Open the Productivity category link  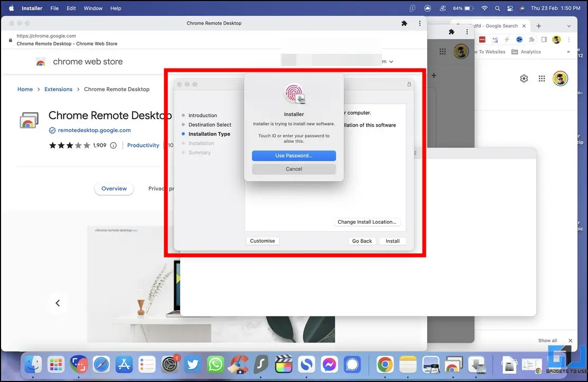pyautogui.click(x=143, y=145)
